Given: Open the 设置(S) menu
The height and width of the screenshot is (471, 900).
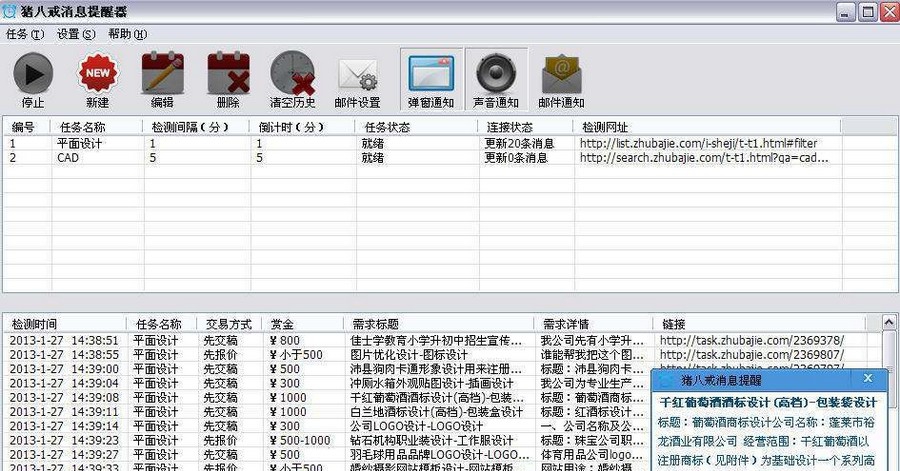Looking at the screenshot, I should pyautogui.click(x=76, y=34).
